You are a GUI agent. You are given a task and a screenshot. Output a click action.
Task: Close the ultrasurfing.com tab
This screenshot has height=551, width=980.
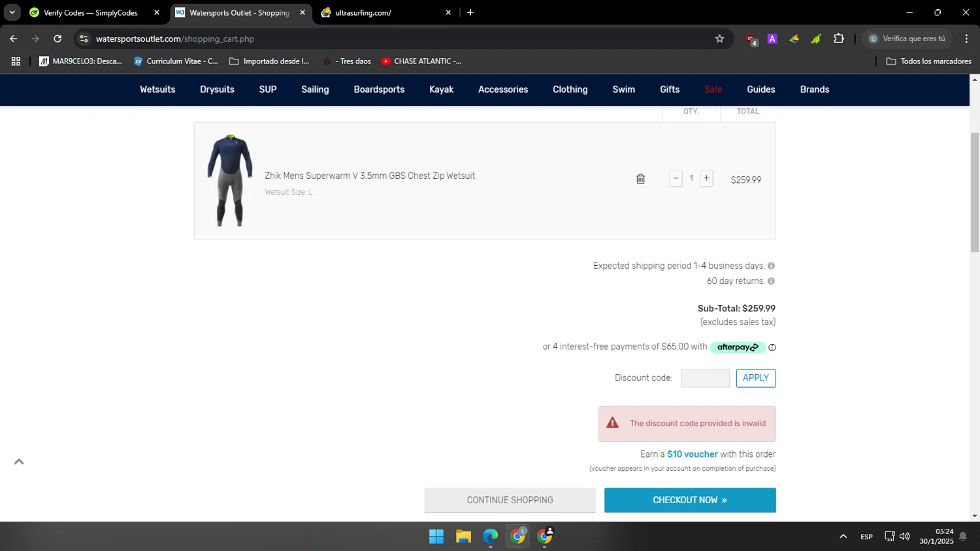448,12
